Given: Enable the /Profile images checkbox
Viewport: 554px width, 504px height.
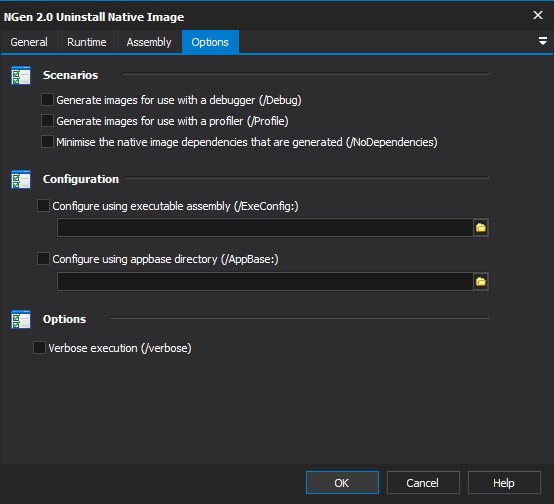Looking at the screenshot, I should click(47, 121).
